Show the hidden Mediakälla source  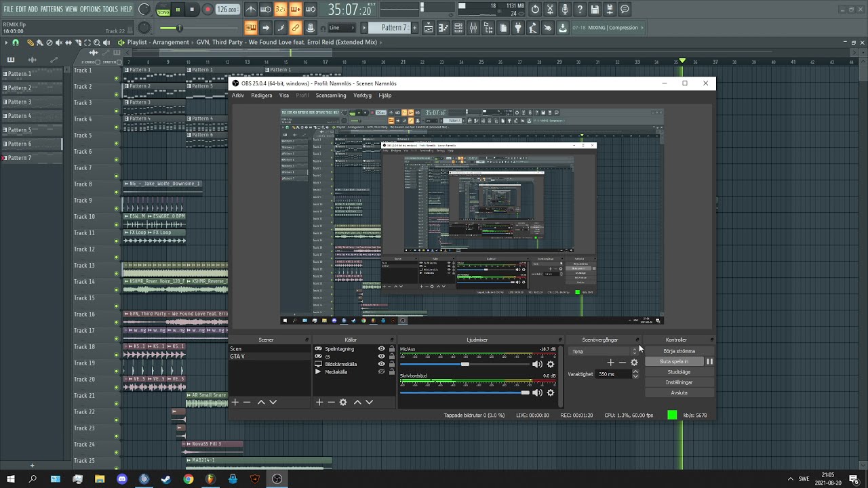(382, 371)
